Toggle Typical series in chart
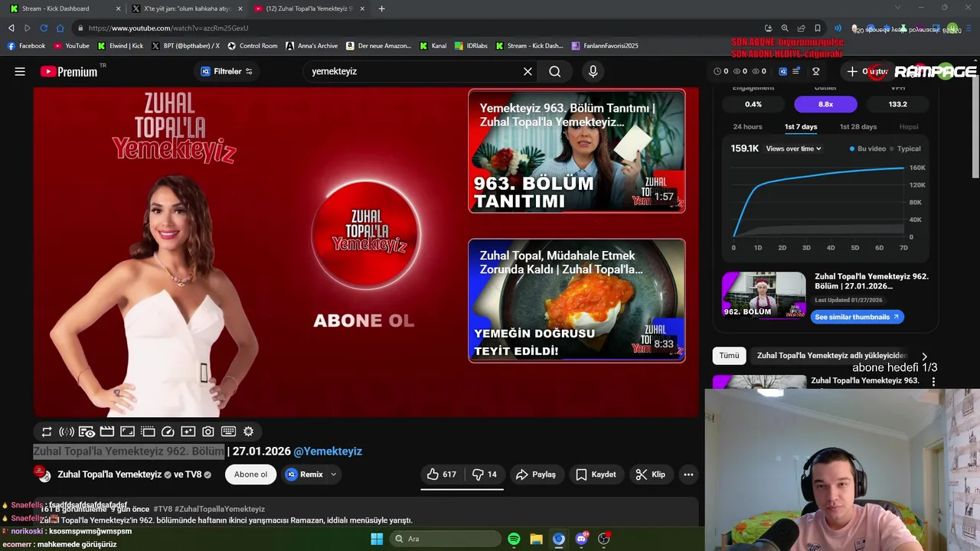Screen dimensions: 980x551 tap(905, 148)
